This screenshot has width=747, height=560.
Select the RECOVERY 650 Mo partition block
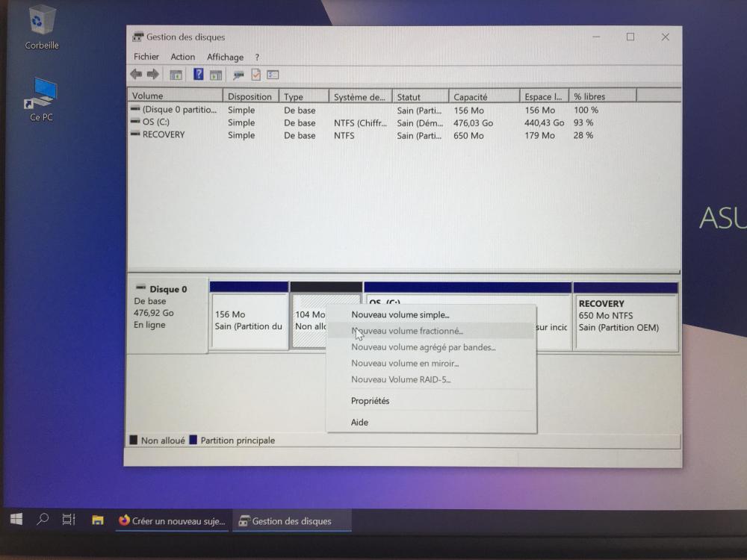(x=625, y=321)
